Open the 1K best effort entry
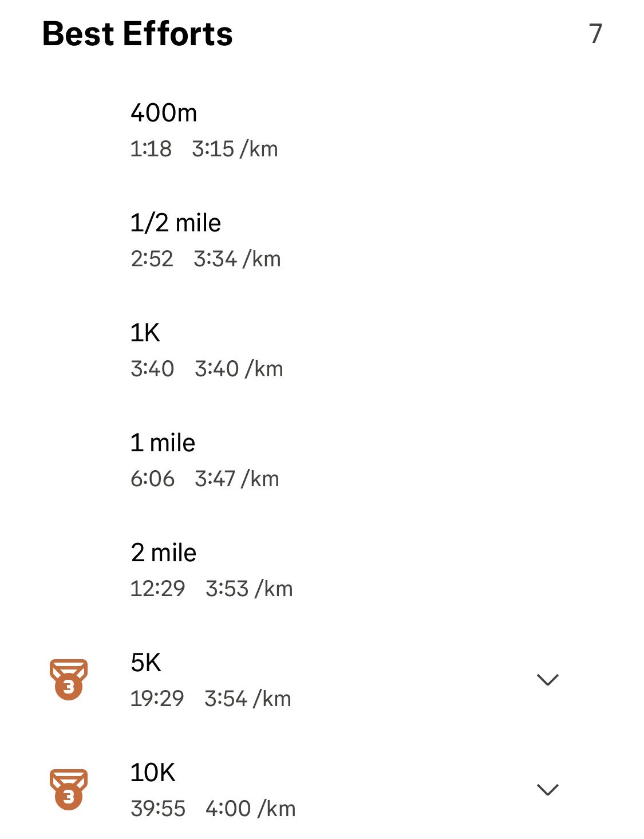The width and height of the screenshot is (644, 839). [322, 350]
